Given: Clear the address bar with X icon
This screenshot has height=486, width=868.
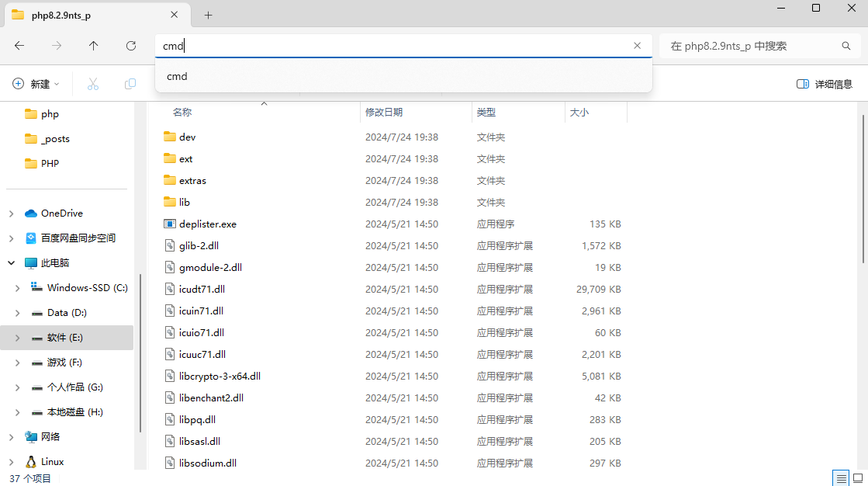Looking at the screenshot, I should [637, 46].
